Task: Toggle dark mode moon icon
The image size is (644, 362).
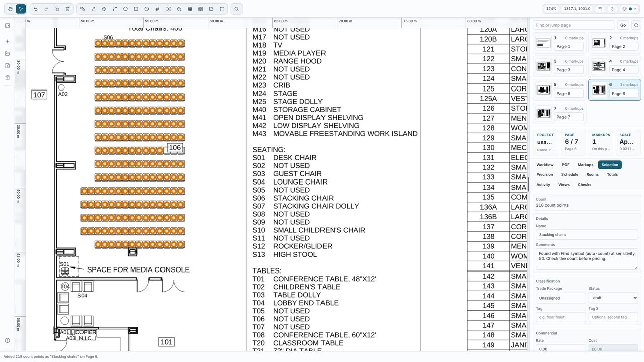Action: 612,9
